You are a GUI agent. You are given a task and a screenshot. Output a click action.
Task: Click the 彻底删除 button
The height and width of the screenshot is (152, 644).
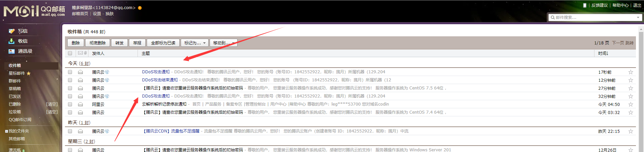(98, 43)
